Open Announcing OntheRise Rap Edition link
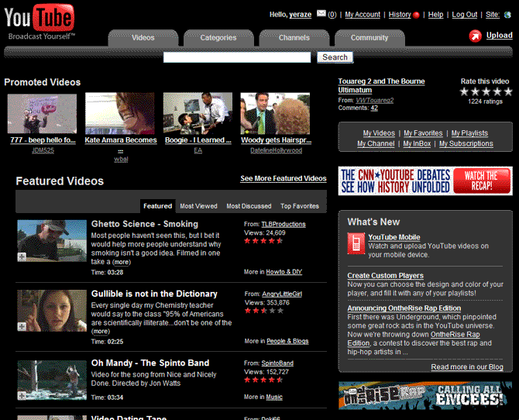Image resolution: width=519 pixels, height=420 pixels. pos(404,308)
